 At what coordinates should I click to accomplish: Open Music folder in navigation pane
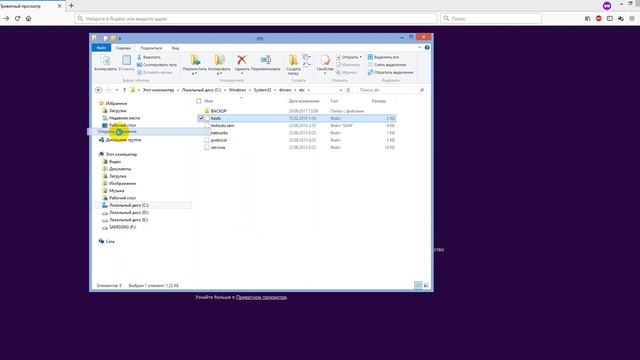[x=117, y=191]
